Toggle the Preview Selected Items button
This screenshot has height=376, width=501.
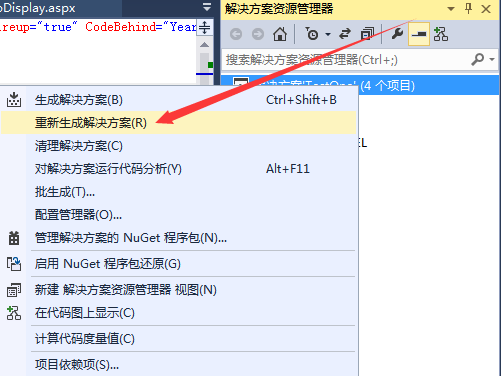pyautogui.click(x=419, y=34)
